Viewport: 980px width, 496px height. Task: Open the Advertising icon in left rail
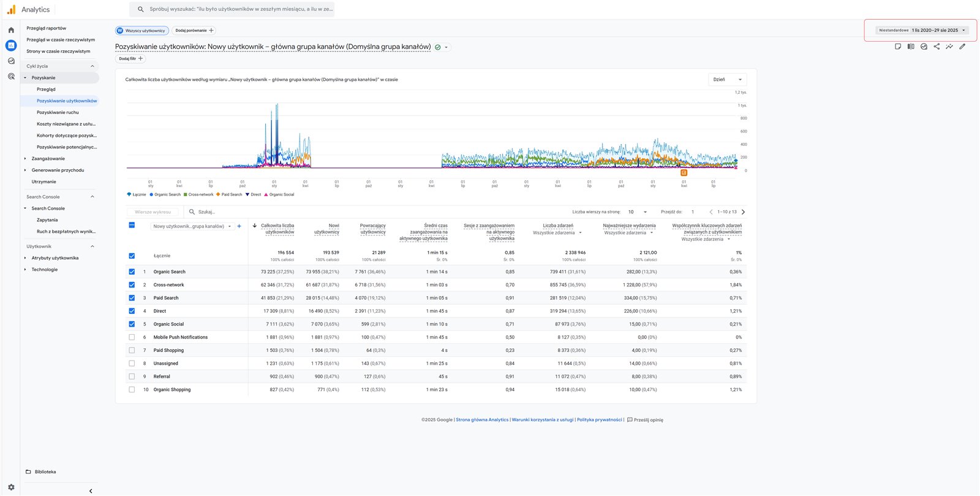(11, 77)
